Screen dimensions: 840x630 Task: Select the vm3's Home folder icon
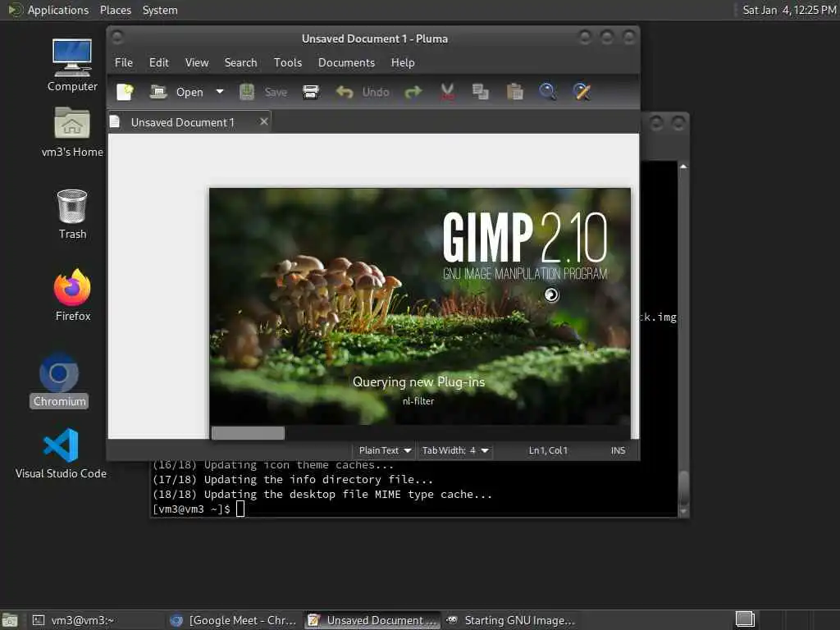pos(72,132)
